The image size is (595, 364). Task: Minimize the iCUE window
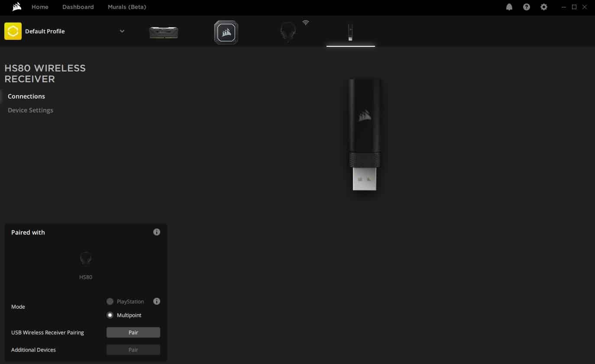pos(563,7)
